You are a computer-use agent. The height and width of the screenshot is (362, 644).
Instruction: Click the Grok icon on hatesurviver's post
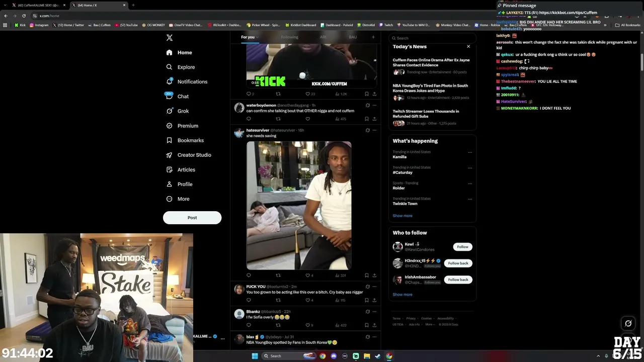pyautogui.click(x=367, y=130)
